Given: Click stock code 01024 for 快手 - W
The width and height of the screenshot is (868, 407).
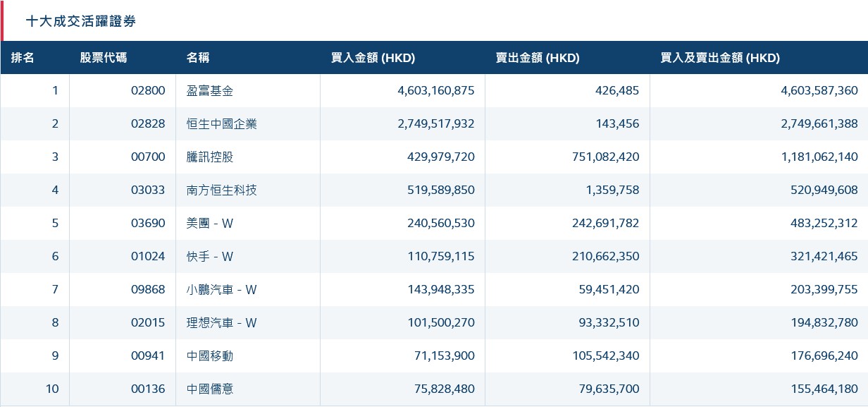Looking at the screenshot, I should (150, 256).
